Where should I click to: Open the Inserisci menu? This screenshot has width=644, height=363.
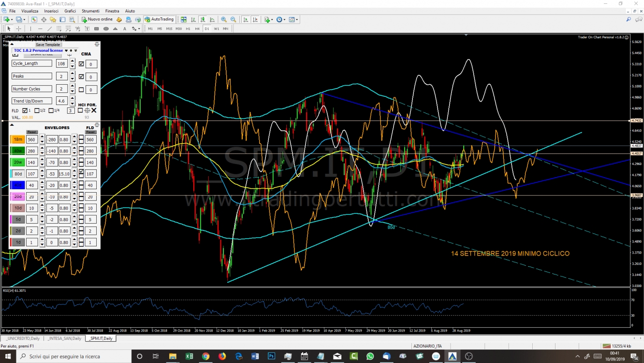pyautogui.click(x=51, y=11)
